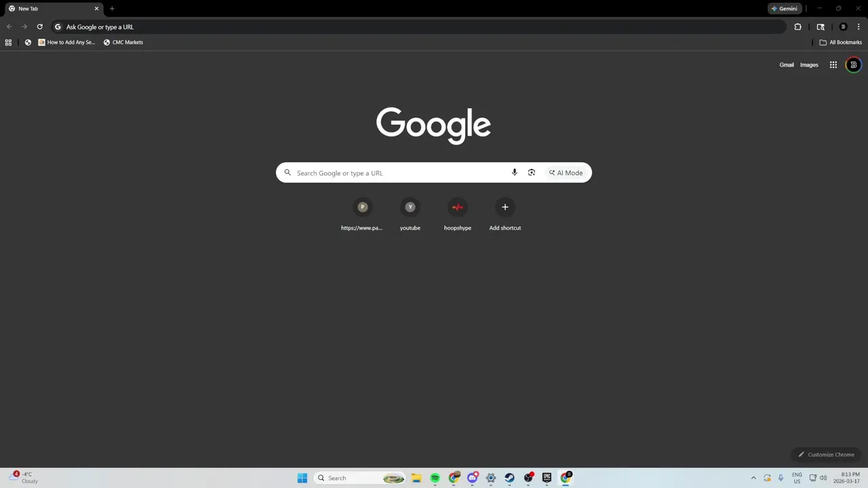Start voice search with microphone icon
The image size is (868, 488).
pos(515,173)
